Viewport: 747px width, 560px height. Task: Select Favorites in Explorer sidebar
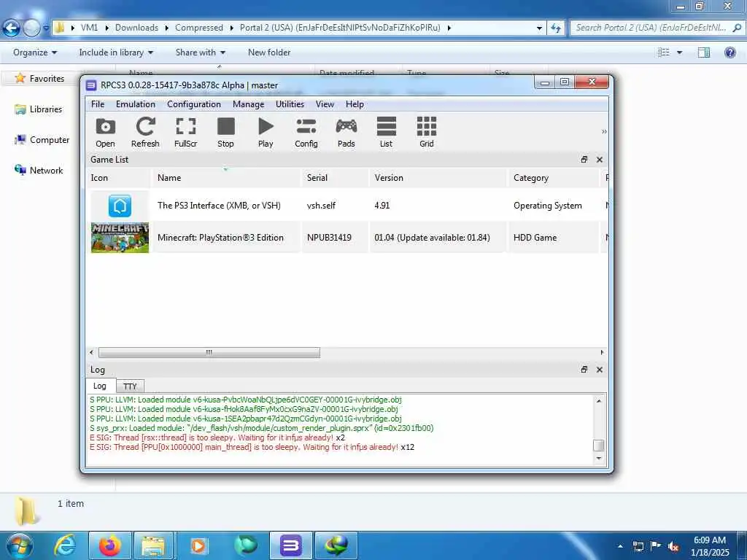pos(47,79)
